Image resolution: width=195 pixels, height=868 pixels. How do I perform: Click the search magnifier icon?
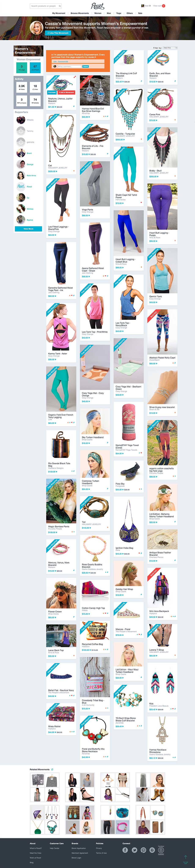(x=59, y=6)
